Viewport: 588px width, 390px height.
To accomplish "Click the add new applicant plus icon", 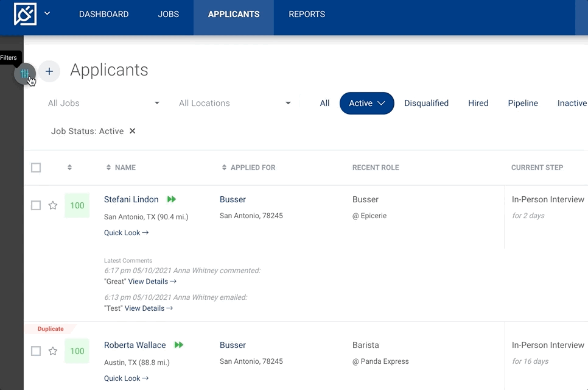I will 49,71.
